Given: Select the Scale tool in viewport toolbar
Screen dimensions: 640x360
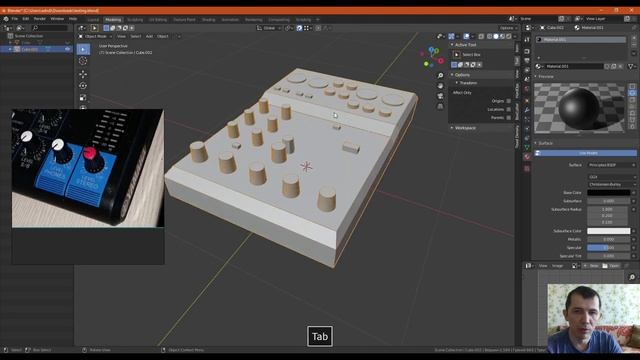Looking at the screenshot, I should (83, 98).
